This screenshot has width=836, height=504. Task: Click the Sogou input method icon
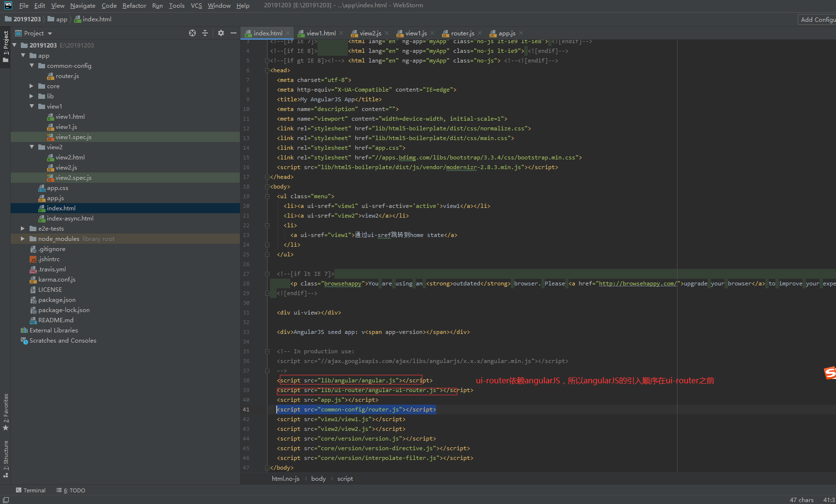pos(830,373)
